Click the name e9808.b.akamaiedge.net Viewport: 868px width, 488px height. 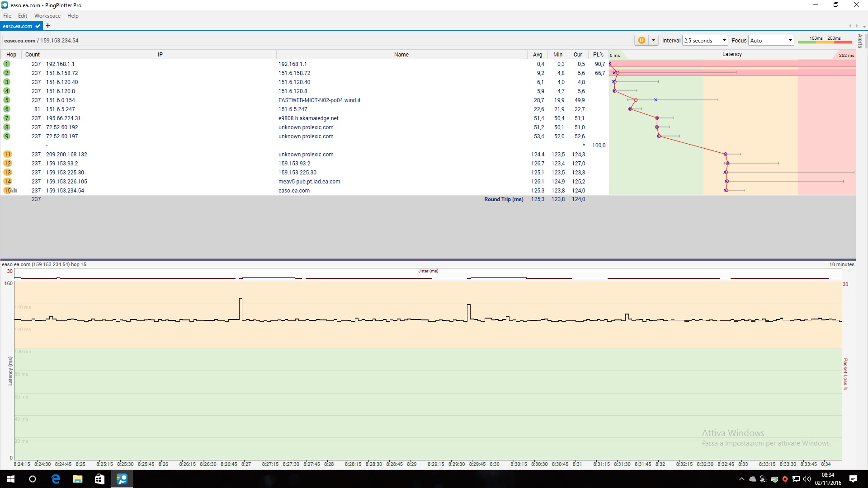coord(308,118)
